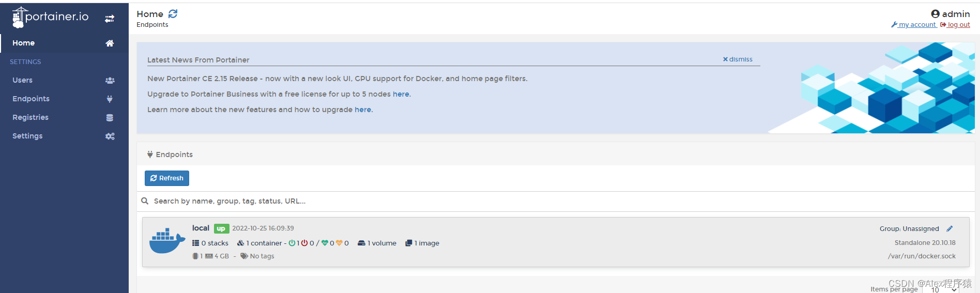980x293 pixels.
Task: Click the 'Latest News From Portainer' heading
Action: click(198, 60)
